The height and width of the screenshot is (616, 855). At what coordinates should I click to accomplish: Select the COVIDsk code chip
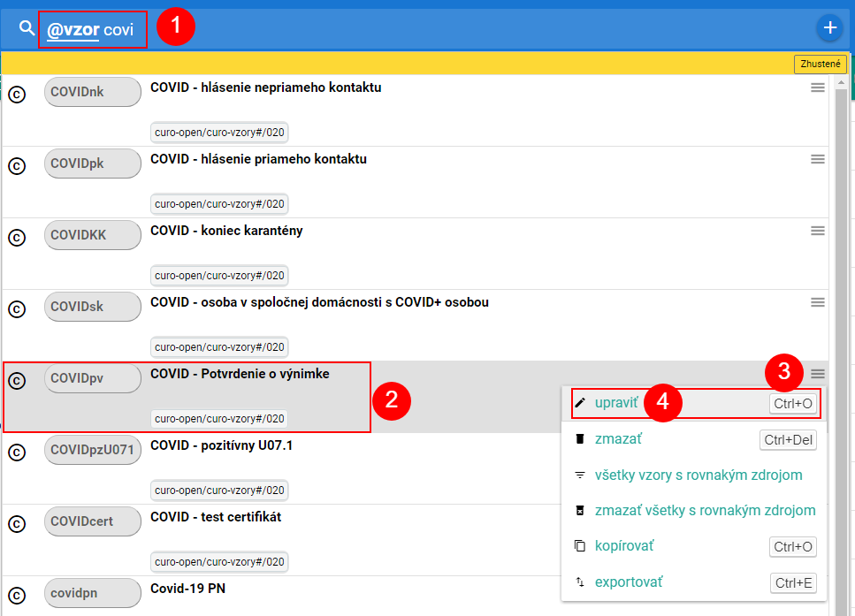pos(93,307)
